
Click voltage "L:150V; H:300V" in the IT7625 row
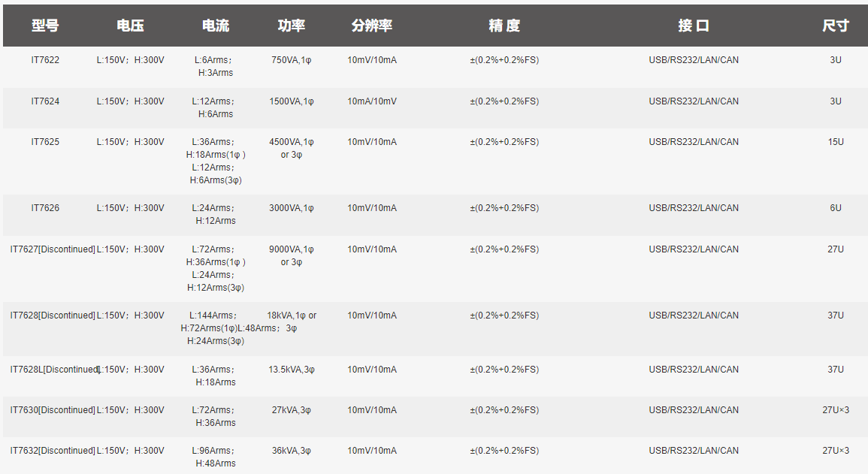(x=130, y=141)
